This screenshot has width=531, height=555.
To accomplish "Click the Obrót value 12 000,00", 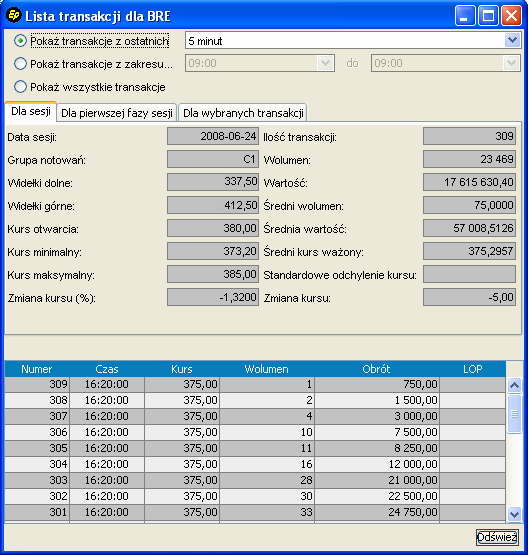I will [377, 464].
